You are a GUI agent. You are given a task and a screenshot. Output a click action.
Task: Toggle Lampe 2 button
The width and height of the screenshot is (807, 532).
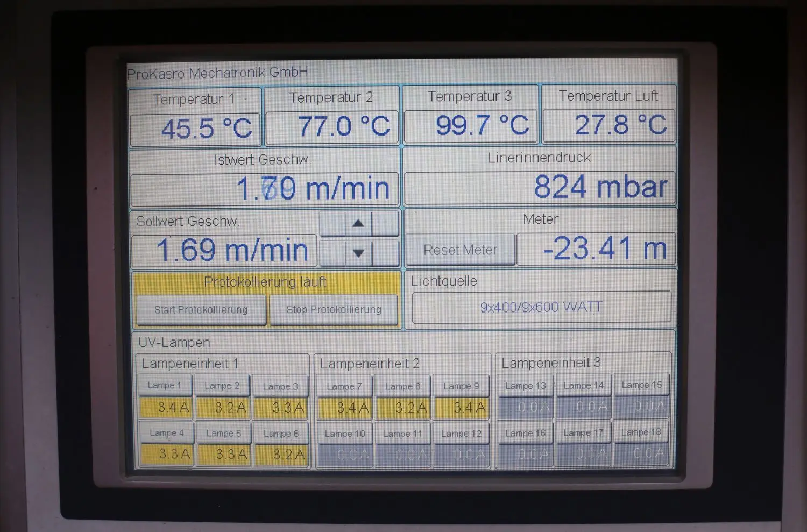(222, 386)
